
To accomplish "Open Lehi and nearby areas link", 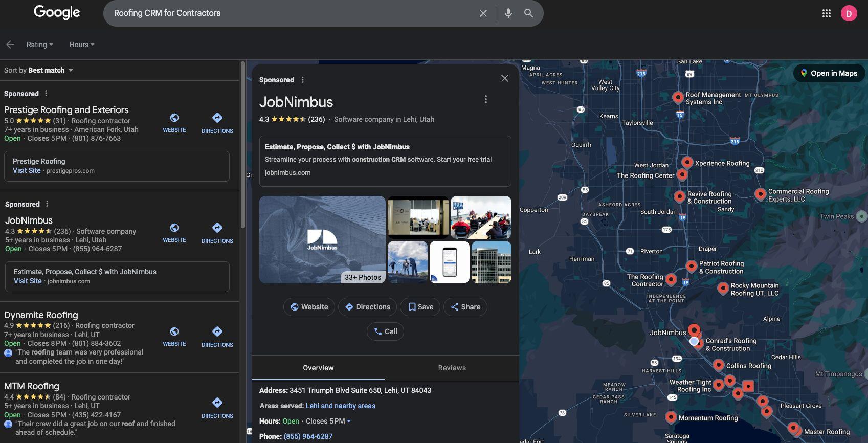I will 341,406.
